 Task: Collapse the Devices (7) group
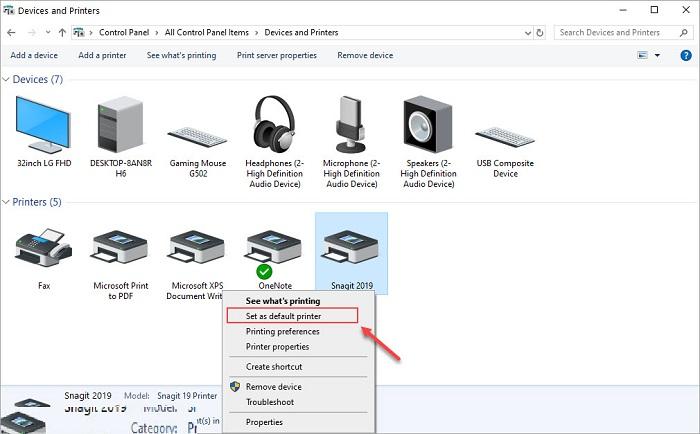(x=6, y=79)
